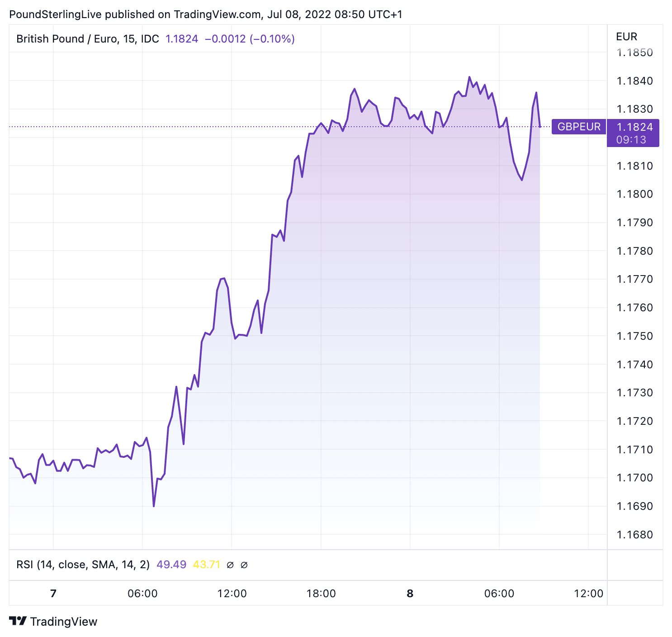The image size is (672, 637).
Task: Click the 1.1680 label at price axis bottom
Action: point(635,535)
